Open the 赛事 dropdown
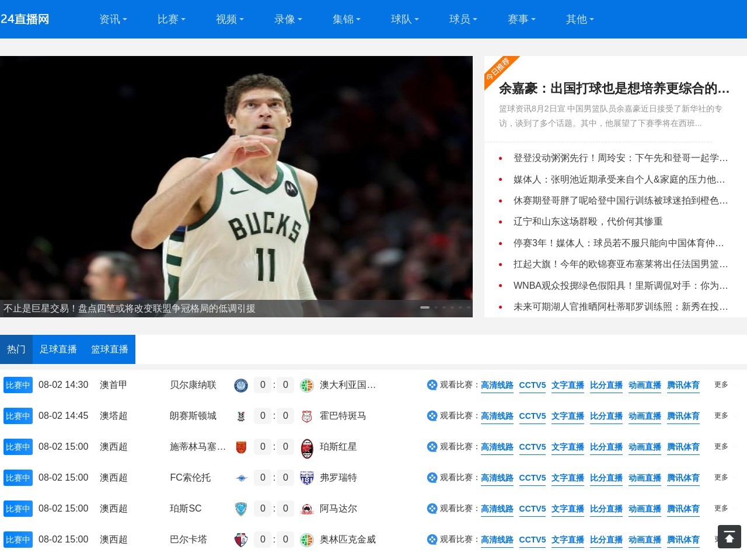Screen dimensions: 747x560 point(521,19)
